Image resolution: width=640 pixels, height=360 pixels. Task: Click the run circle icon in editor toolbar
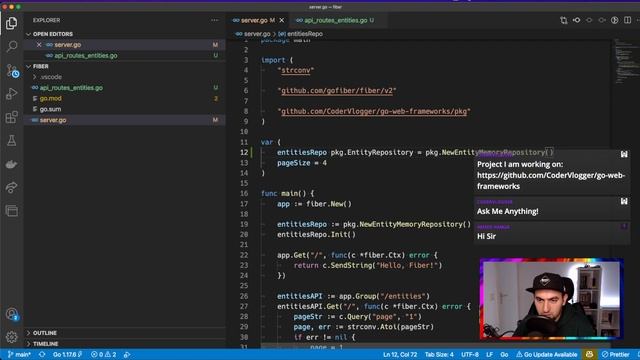[615, 20]
